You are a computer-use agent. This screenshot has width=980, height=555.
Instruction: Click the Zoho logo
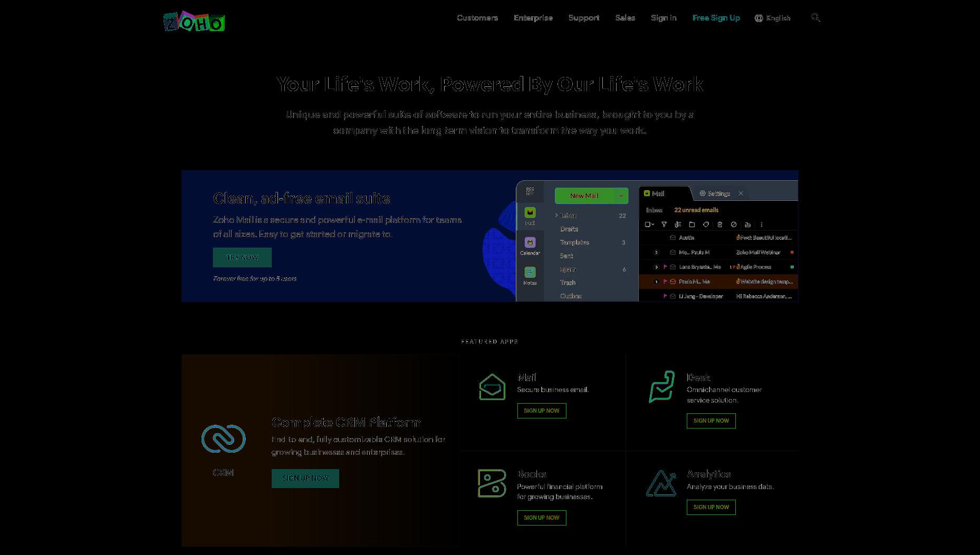click(194, 22)
